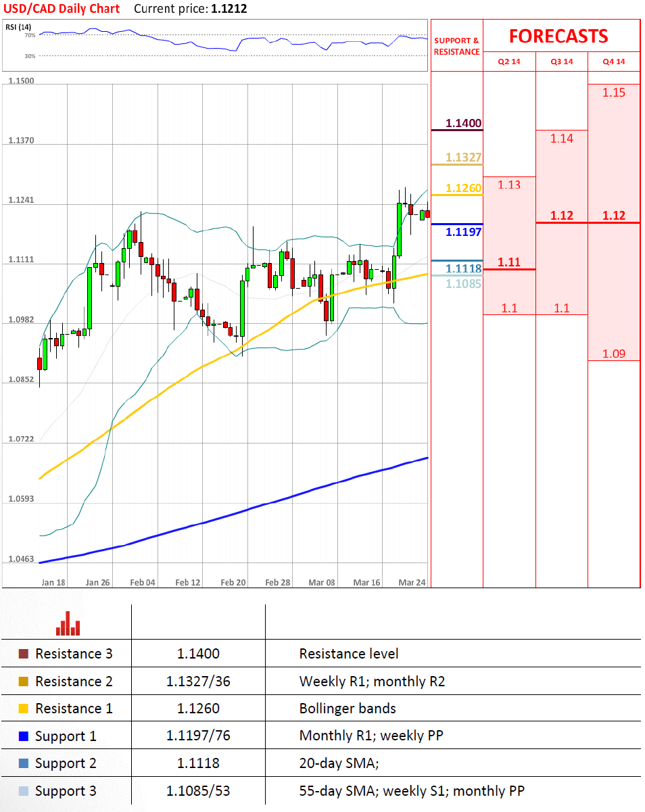Click the bold 1.11 forecast value
Viewport: 645px width, 812px height.
[x=509, y=262]
